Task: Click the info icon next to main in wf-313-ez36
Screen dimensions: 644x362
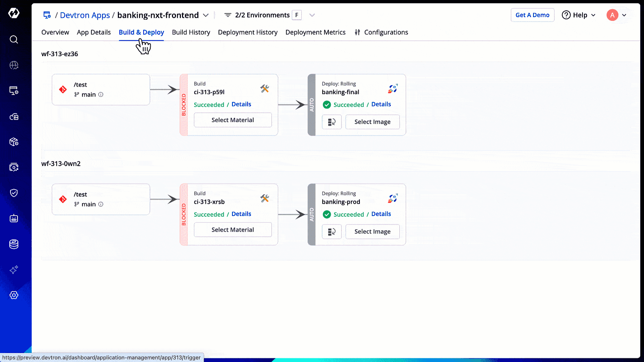Action: click(101, 95)
